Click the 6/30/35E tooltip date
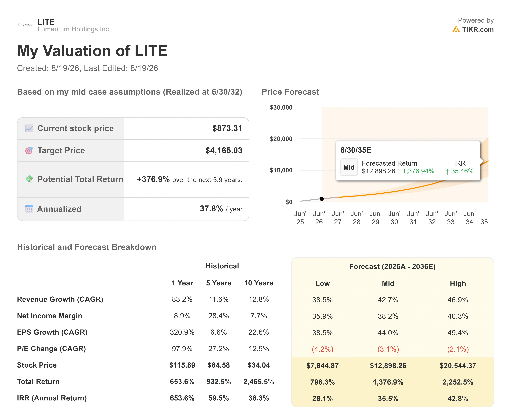 coord(356,150)
